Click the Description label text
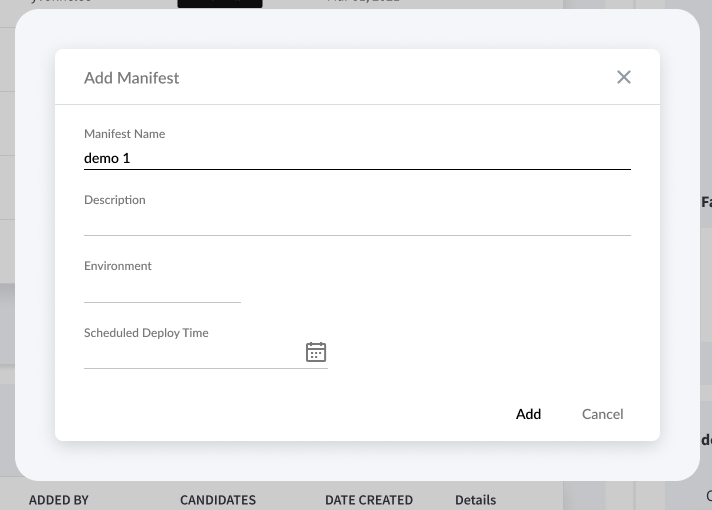712x510 pixels. (115, 200)
